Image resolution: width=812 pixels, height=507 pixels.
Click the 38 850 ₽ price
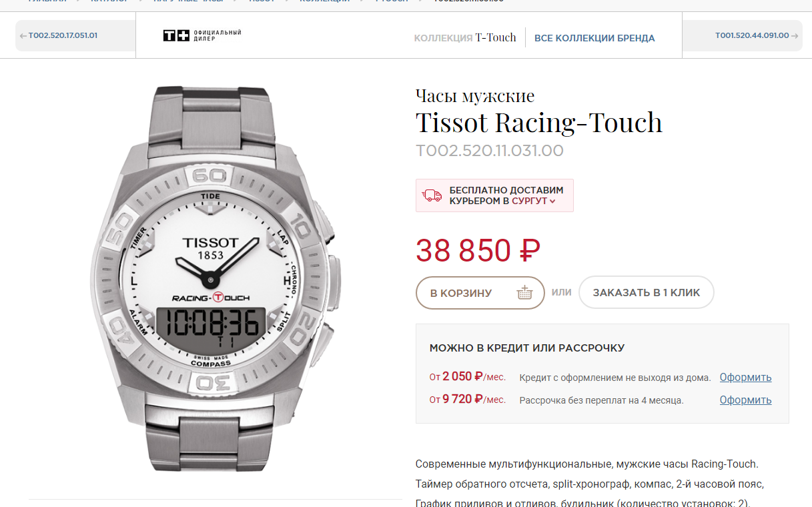click(x=478, y=251)
